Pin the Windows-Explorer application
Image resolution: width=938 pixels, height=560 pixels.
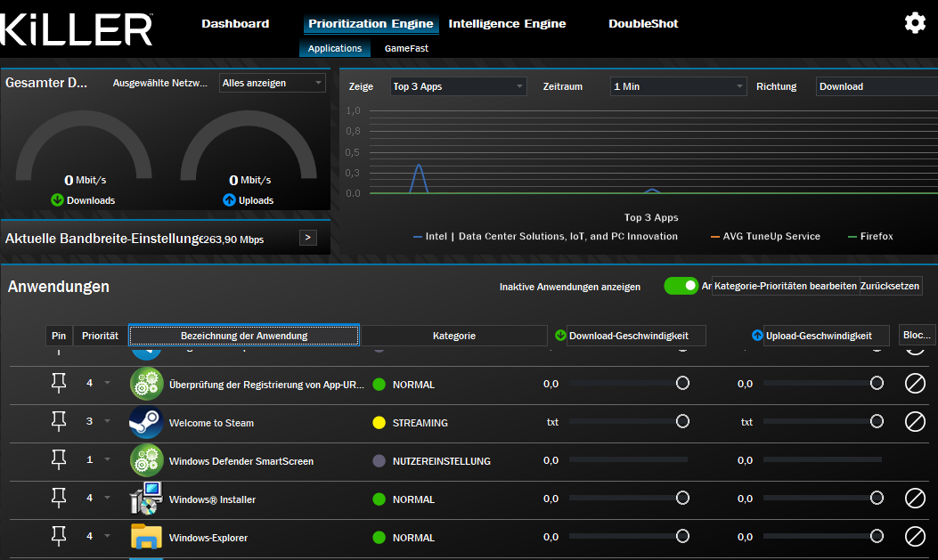[60, 537]
